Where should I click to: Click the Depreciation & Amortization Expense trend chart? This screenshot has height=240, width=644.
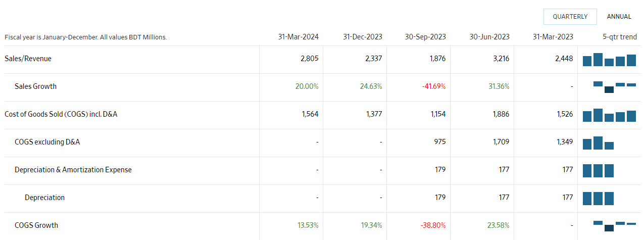(x=598, y=171)
